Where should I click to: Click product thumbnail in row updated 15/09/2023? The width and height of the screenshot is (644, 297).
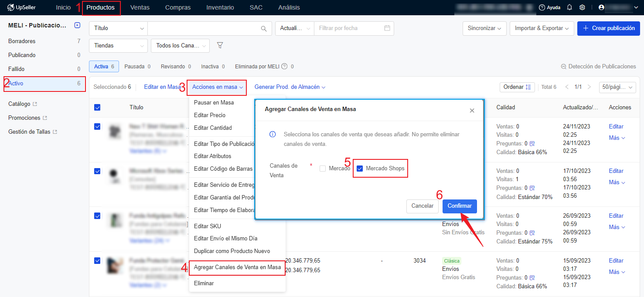point(115,265)
